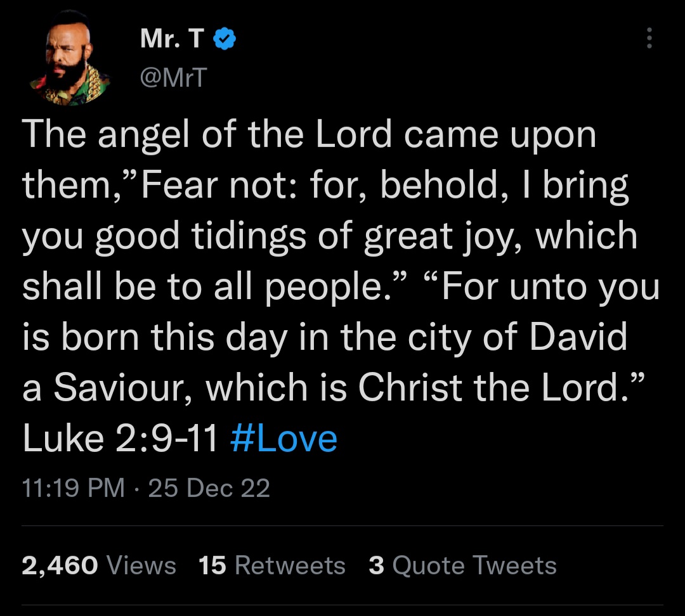Open Mr. T's profile picture
This screenshot has width=685, height=616.
click(70, 58)
